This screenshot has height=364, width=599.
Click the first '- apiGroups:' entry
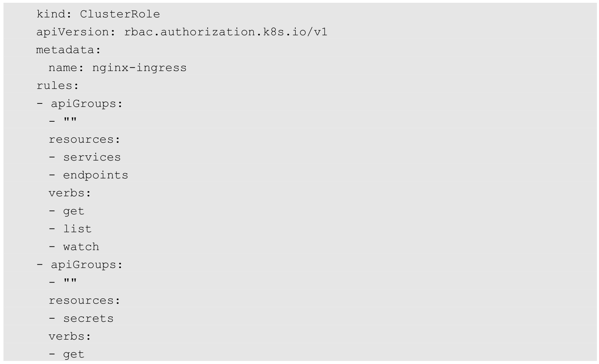79,103
